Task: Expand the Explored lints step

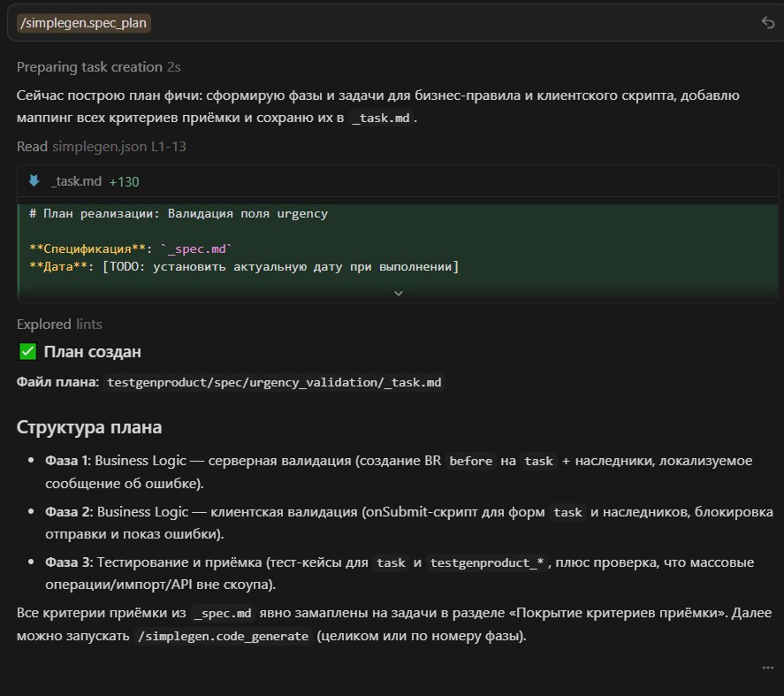Action: (x=59, y=325)
